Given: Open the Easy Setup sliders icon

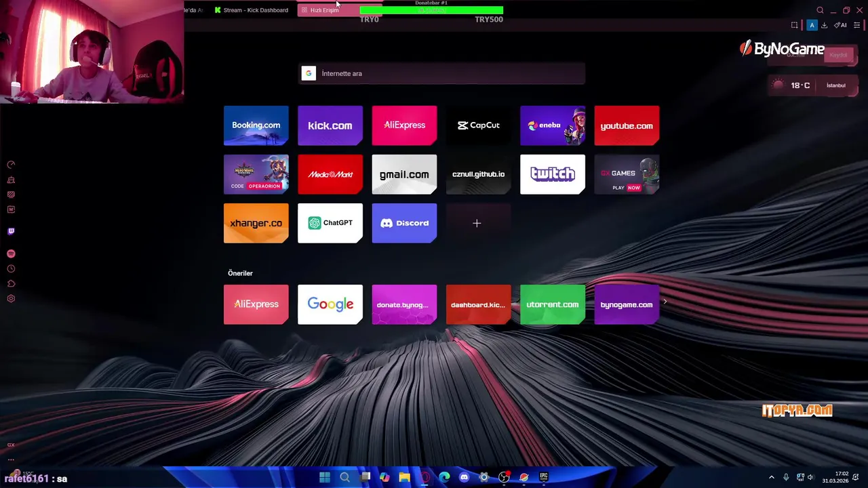Looking at the screenshot, I should [856, 25].
